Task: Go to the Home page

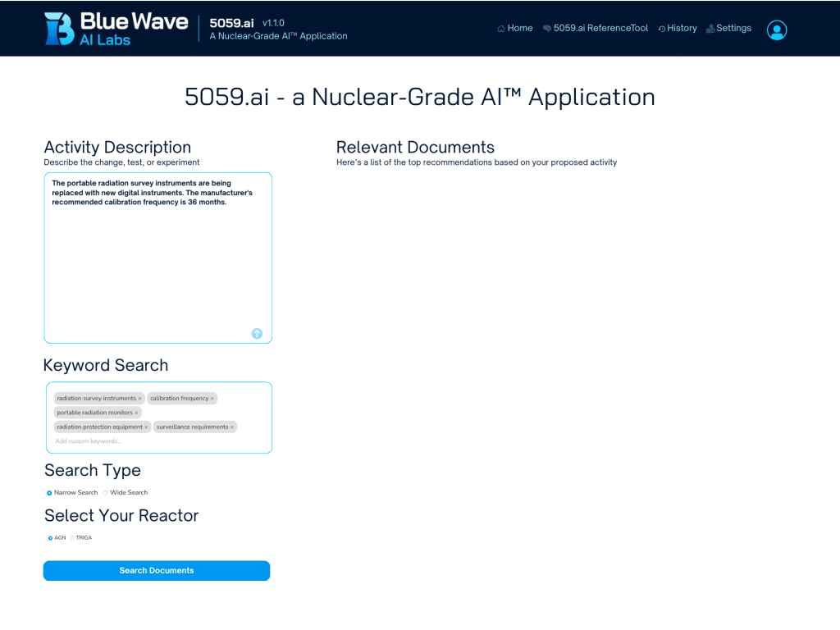Action: point(515,29)
